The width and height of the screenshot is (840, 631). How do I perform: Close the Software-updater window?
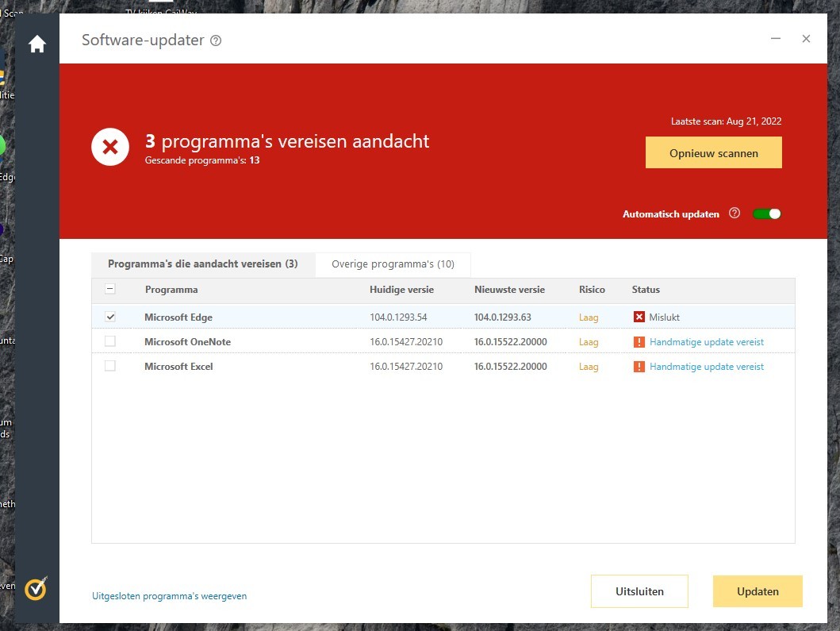(806, 39)
